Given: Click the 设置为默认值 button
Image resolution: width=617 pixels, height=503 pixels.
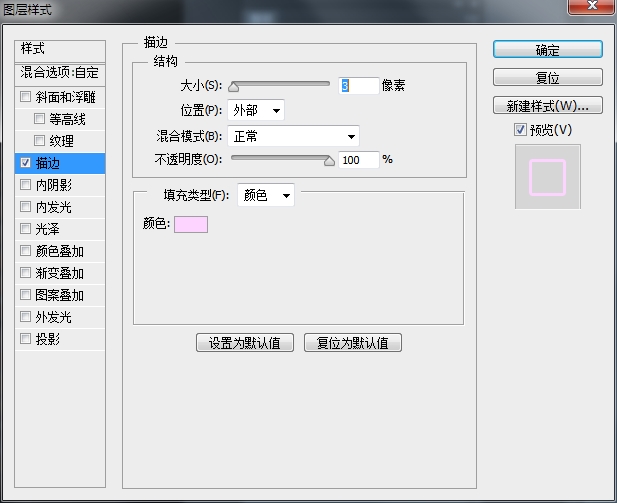Looking at the screenshot, I should pyautogui.click(x=245, y=342).
